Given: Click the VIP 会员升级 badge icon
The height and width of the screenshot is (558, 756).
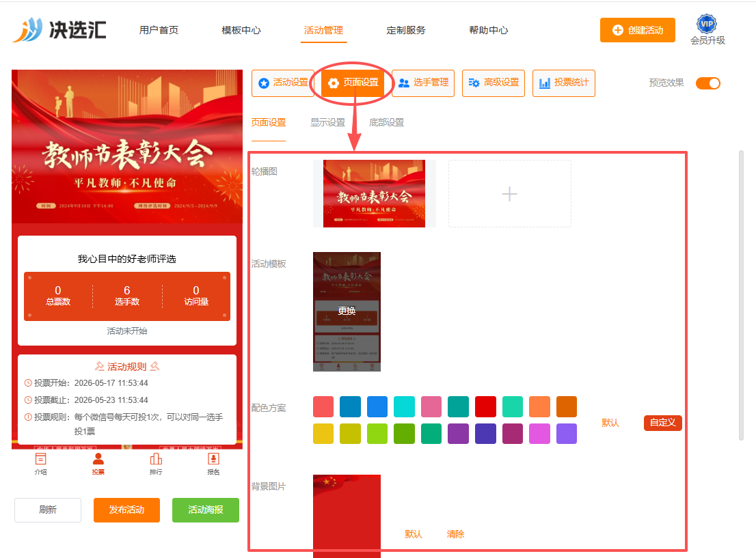Looking at the screenshot, I should (707, 24).
